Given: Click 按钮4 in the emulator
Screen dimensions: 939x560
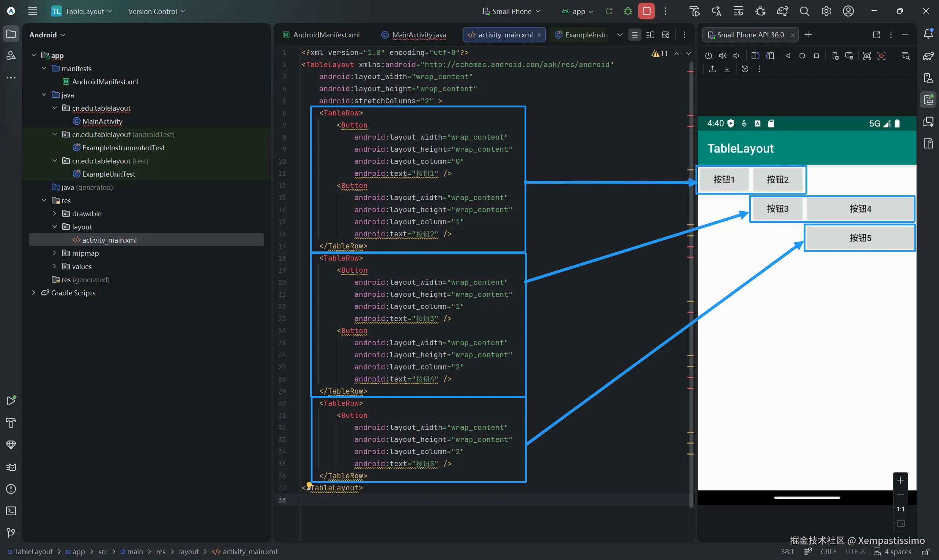Looking at the screenshot, I should [860, 209].
